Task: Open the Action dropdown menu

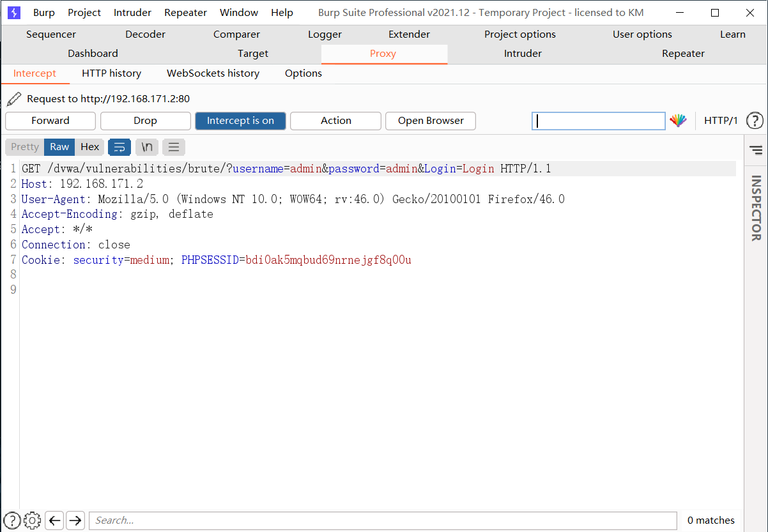Action: tap(336, 121)
